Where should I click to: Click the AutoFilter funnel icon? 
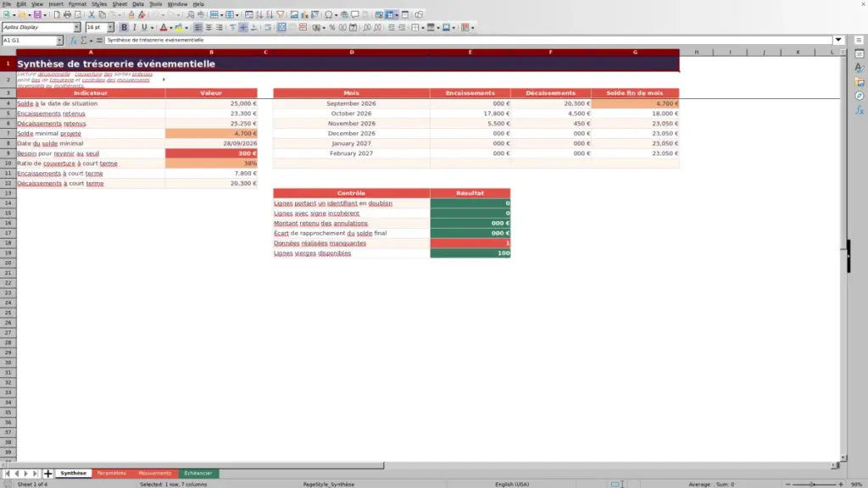coord(281,14)
